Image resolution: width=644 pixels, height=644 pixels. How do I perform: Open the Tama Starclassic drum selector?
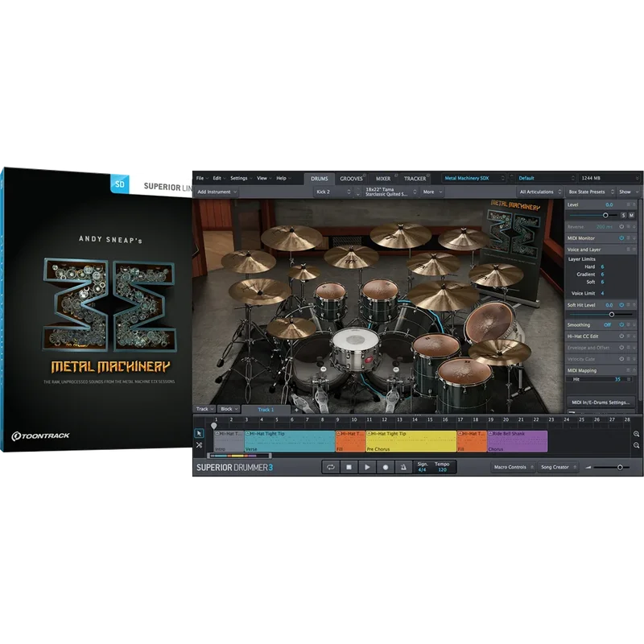[x=390, y=192]
